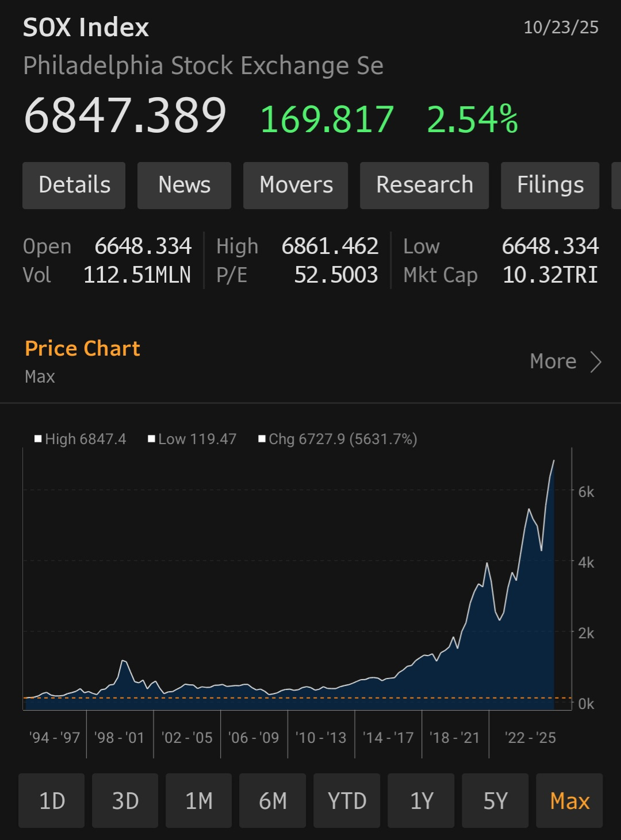Open the Details tab
This screenshot has width=621, height=840.
point(74,185)
